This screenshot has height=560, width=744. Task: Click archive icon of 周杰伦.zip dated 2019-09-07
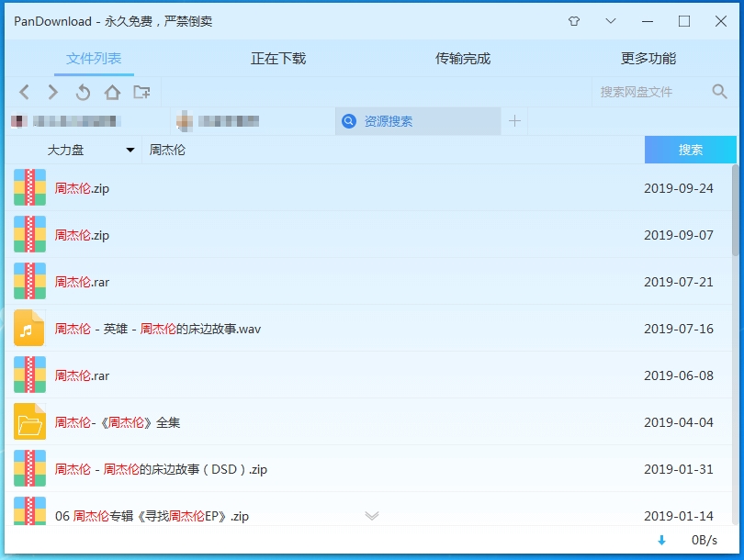(x=30, y=234)
